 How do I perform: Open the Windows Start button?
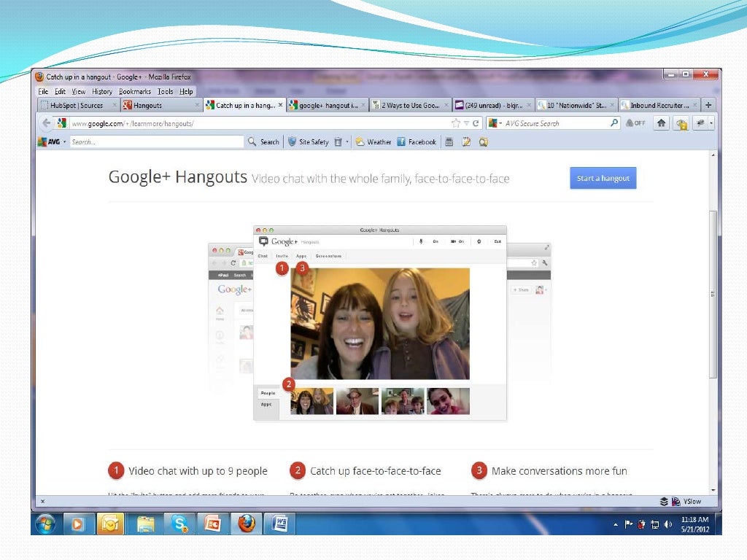click(x=46, y=524)
